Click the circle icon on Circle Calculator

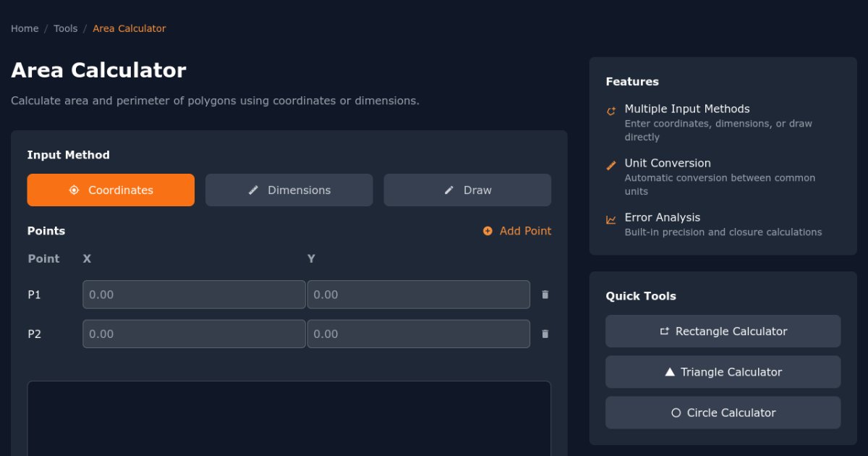[x=676, y=412]
